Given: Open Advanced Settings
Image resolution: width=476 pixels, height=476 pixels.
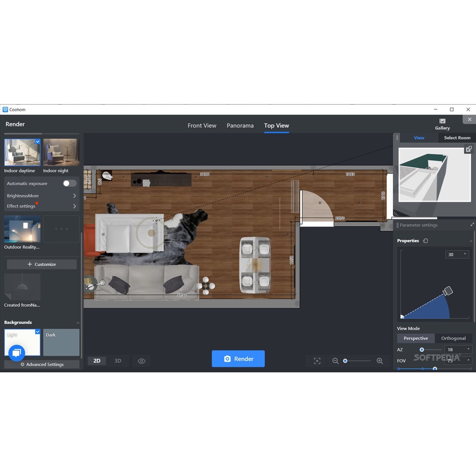Looking at the screenshot, I should point(41,364).
